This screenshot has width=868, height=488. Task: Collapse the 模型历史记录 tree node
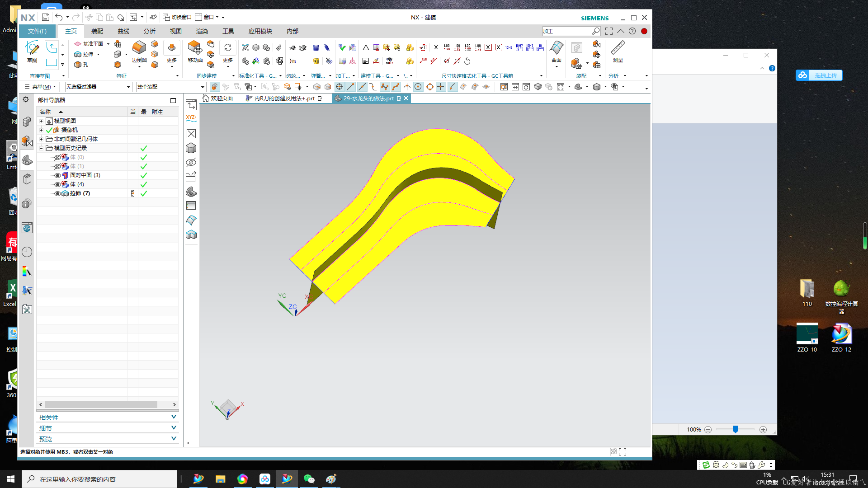coord(41,148)
